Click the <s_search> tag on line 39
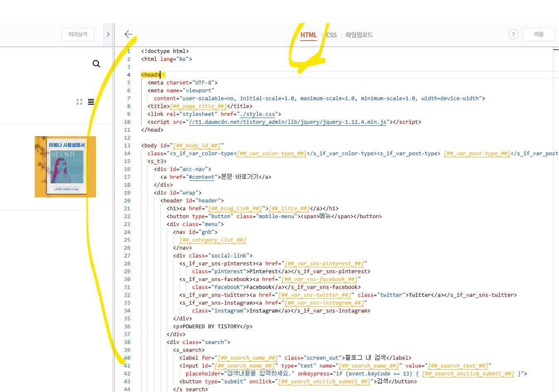Viewport: 559px width, 392px height. click(189, 350)
